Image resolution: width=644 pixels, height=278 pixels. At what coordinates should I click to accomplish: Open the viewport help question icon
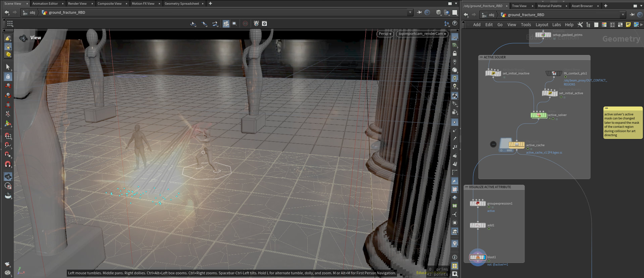click(x=455, y=23)
